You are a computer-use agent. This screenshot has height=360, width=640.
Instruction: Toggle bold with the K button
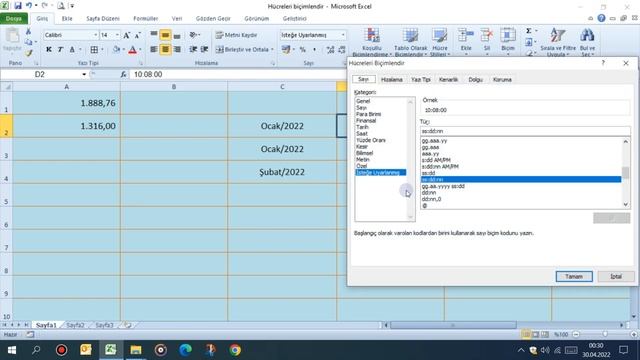tap(49, 49)
